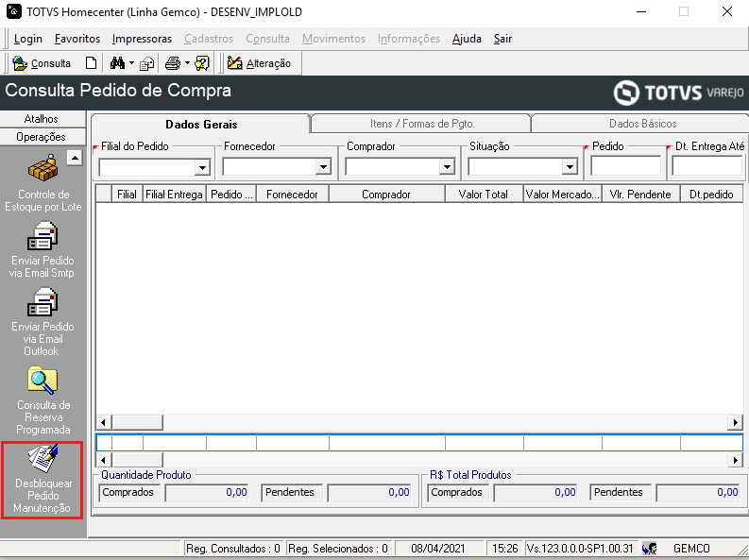Image resolution: width=749 pixels, height=560 pixels.
Task: Launch Enviar Pedido via Email Smtp
Action: tap(43, 249)
